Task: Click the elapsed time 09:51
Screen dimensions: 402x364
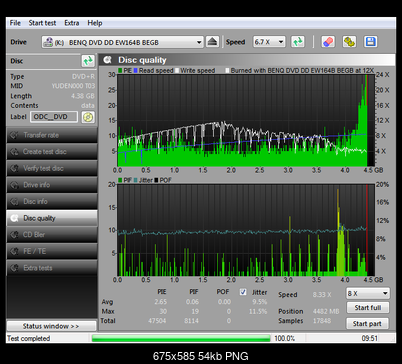Action: [x=369, y=338]
